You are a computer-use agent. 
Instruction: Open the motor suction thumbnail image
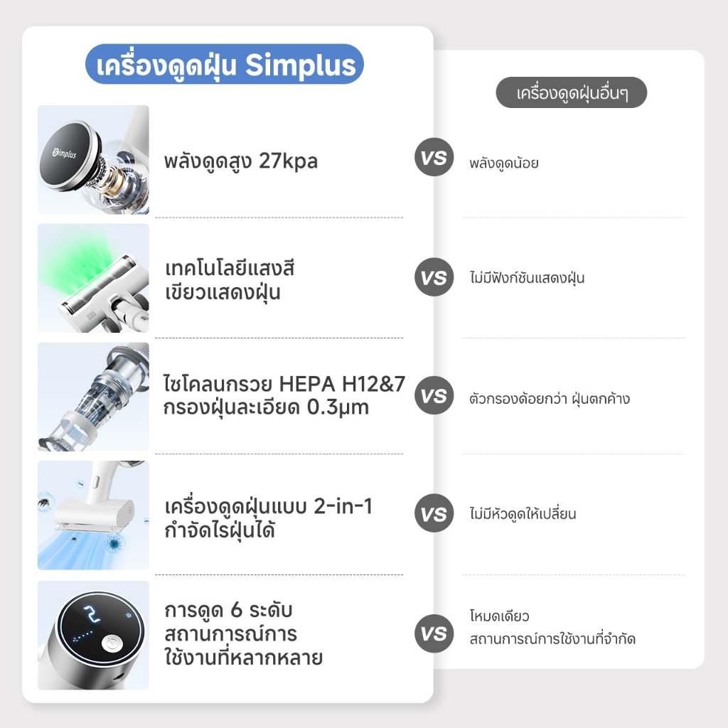point(93,160)
